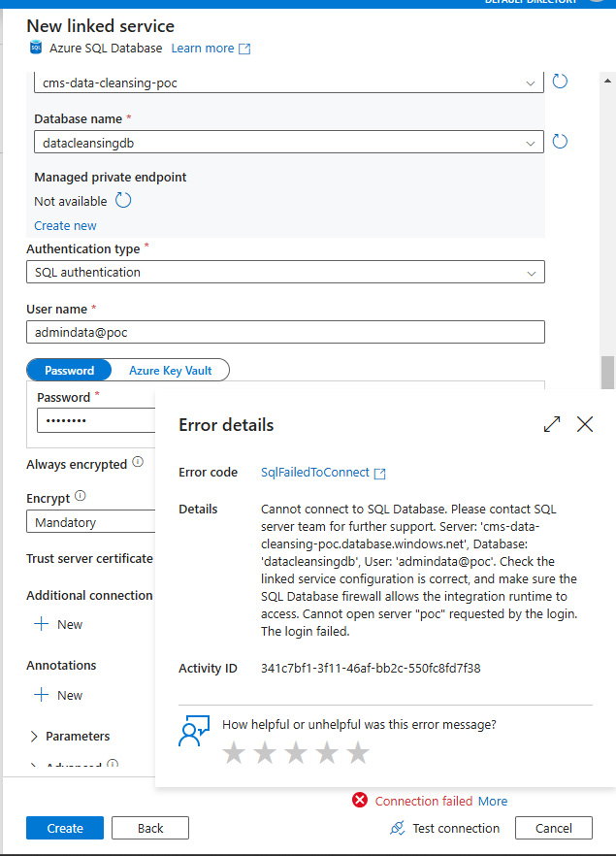Click the vertical scrollbar thumb
This screenshot has width=616, height=856.
(x=607, y=373)
